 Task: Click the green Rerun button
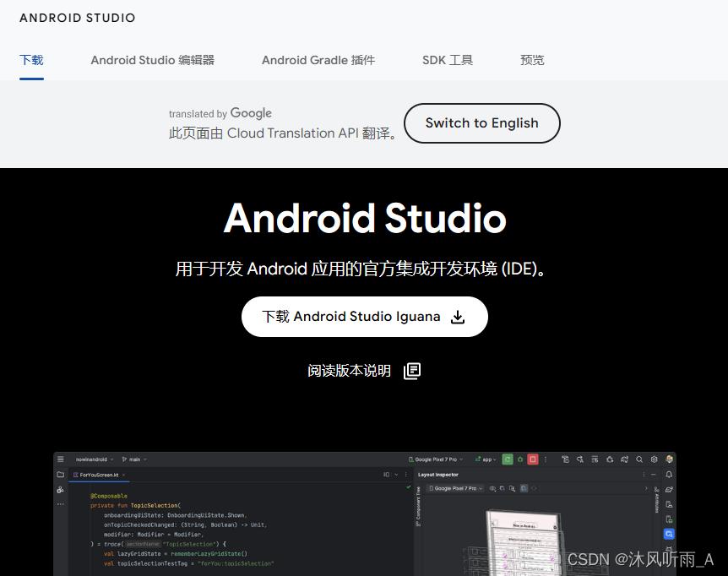pos(508,459)
